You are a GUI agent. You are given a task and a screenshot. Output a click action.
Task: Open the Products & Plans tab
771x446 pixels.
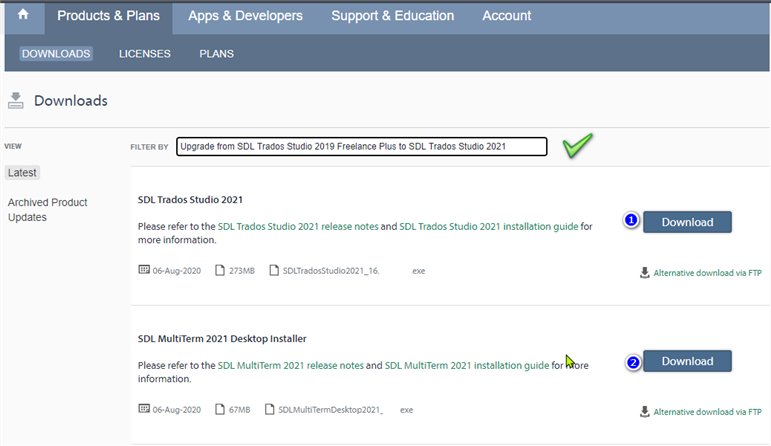point(108,16)
